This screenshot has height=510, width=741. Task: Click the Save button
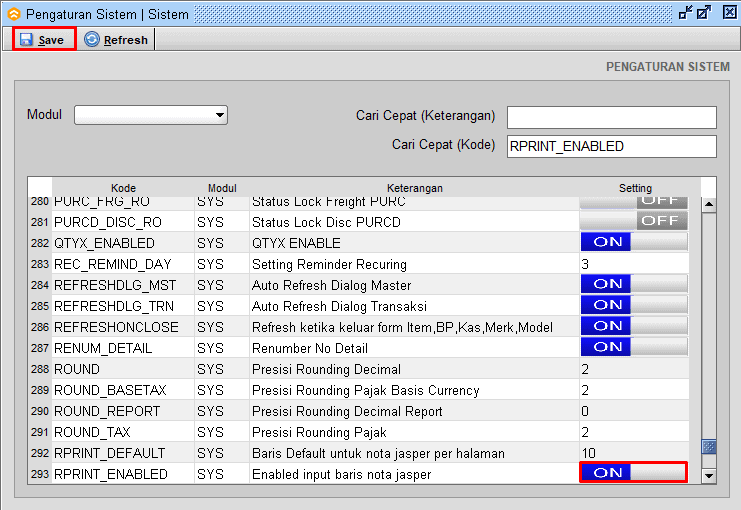[43, 40]
